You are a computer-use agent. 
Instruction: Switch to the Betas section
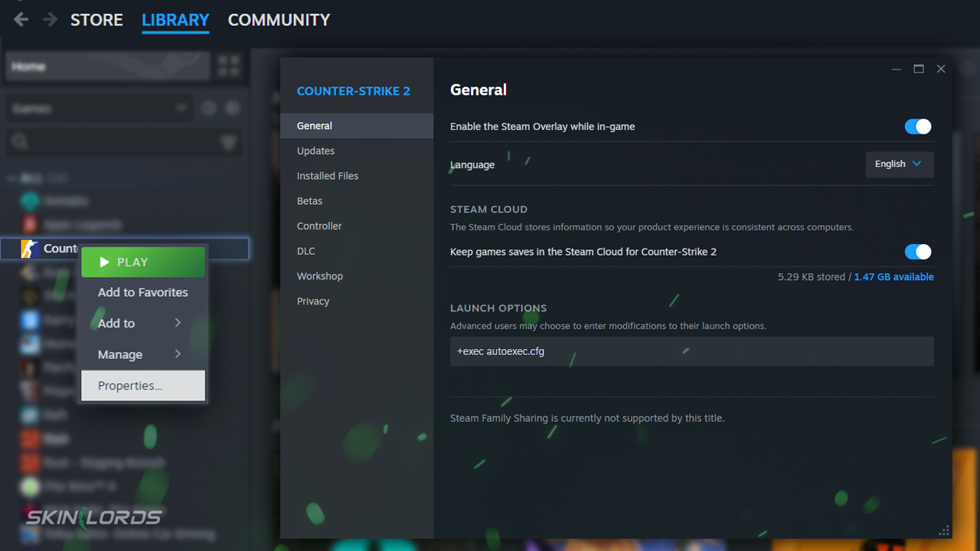coord(310,201)
